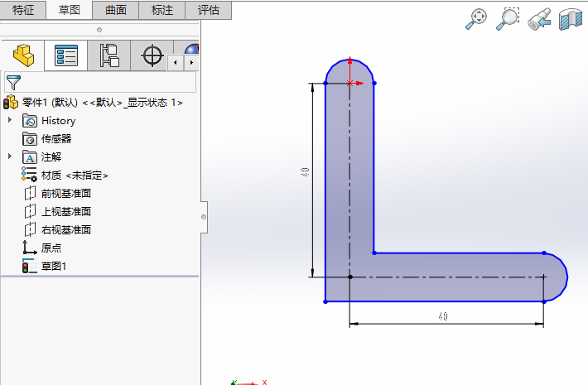Click the 传感器 sensor folder icon
The width and height of the screenshot is (588, 385).
tap(30, 139)
